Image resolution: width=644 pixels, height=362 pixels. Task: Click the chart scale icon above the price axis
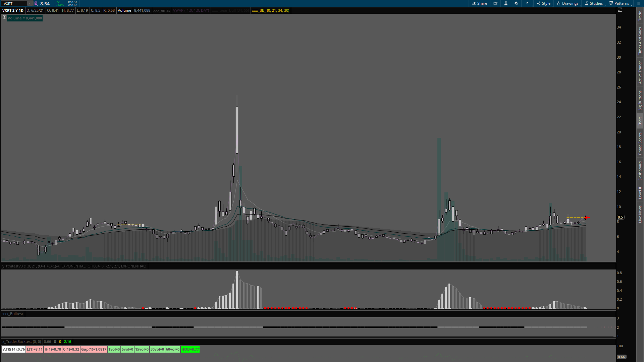coord(620,10)
